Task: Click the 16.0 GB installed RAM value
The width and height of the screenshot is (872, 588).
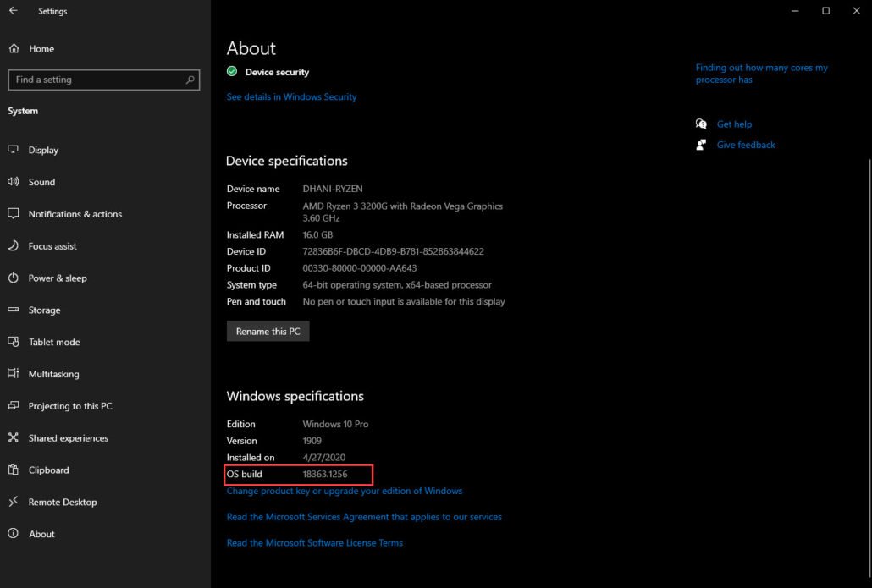Action: [x=317, y=234]
